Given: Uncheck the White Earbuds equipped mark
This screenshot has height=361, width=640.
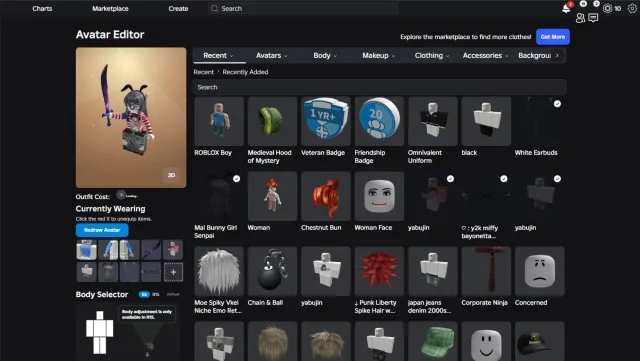Looking at the screenshot, I should (x=557, y=104).
